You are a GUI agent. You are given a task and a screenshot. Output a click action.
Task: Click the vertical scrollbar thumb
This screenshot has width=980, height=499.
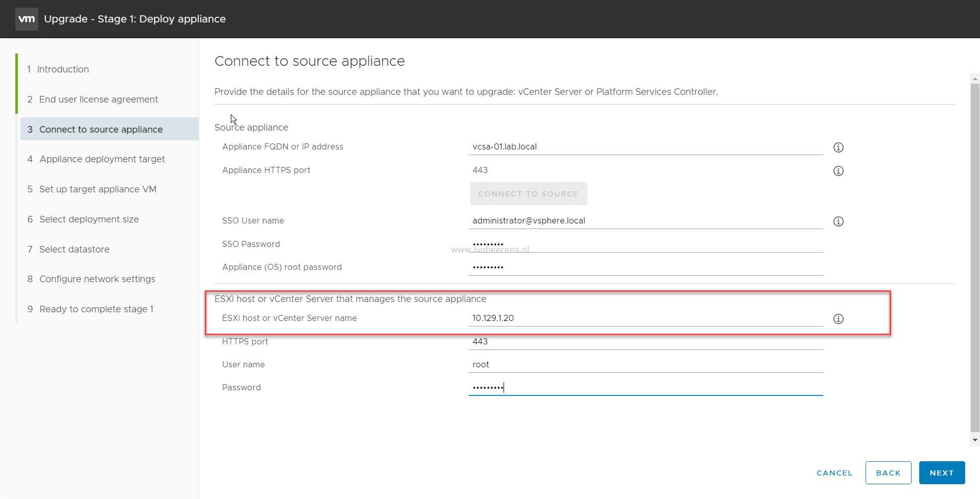coord(975,257)
